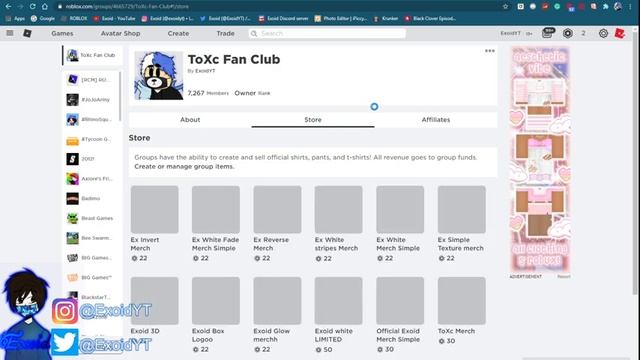Switch to the Affiliates tab
The height and width of the screenshot is (360, 640).
[x=436, y=120]
